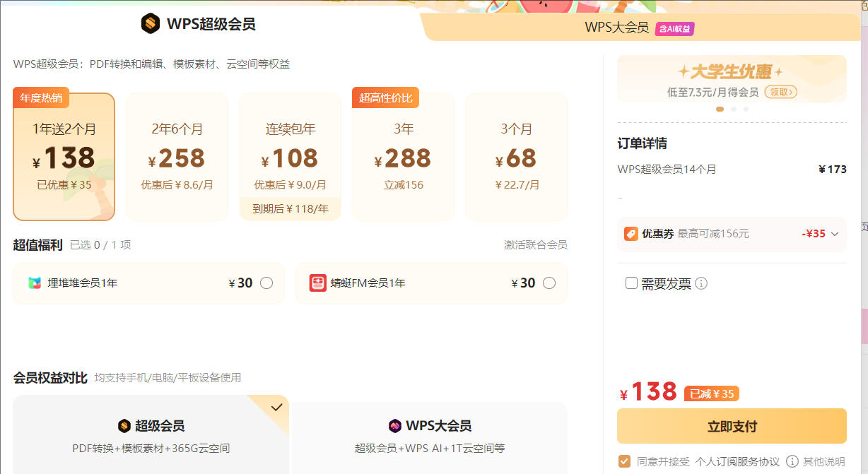Viewport: 868px width, 474px height.
Task: Expand the 优惠券 discount dropdown arrow
Action: pyautogui.click(x=835, y=234)
